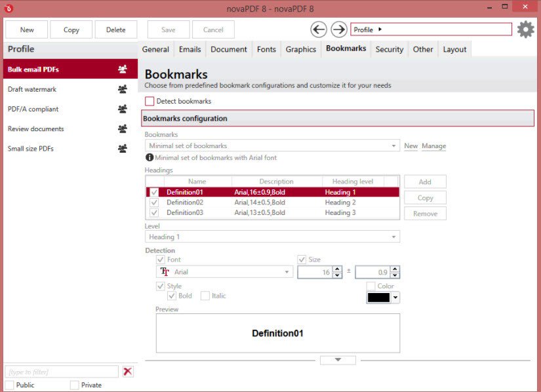This screenshot has height=392, width=541.
Task: Open the Minimal set of bookmarks dropdown
Action: click(x=272, y=146)
